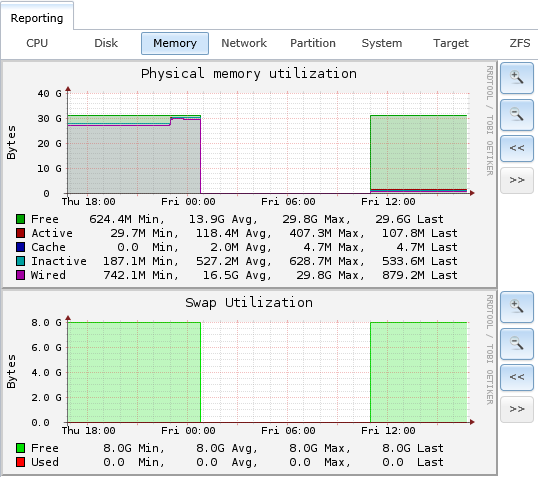Click the teal Inactive legend swatch
The width and height of the screenshot is (538, 477).
[x=21, y=261]
